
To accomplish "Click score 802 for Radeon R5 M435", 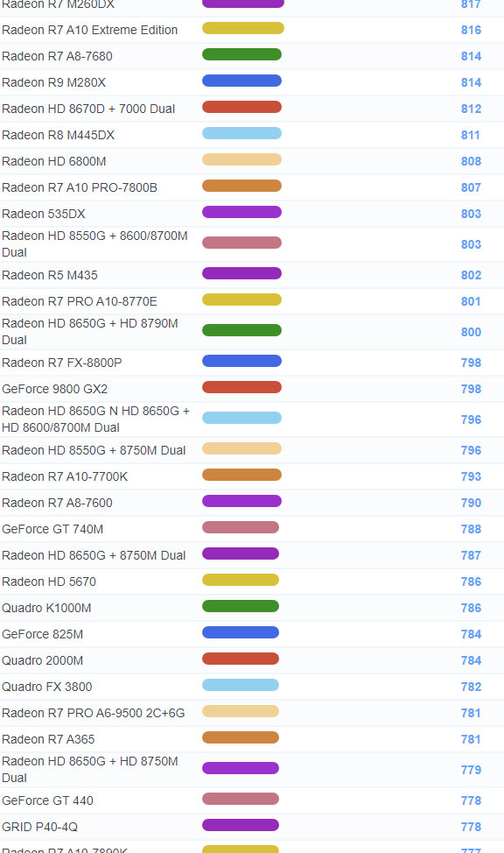I will (x=471, y=275).
